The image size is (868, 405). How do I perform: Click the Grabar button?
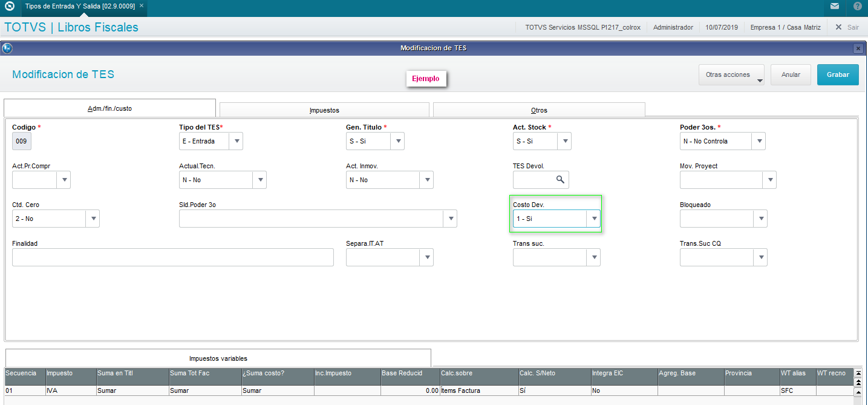pyautogui.click(x=838, y=74)
